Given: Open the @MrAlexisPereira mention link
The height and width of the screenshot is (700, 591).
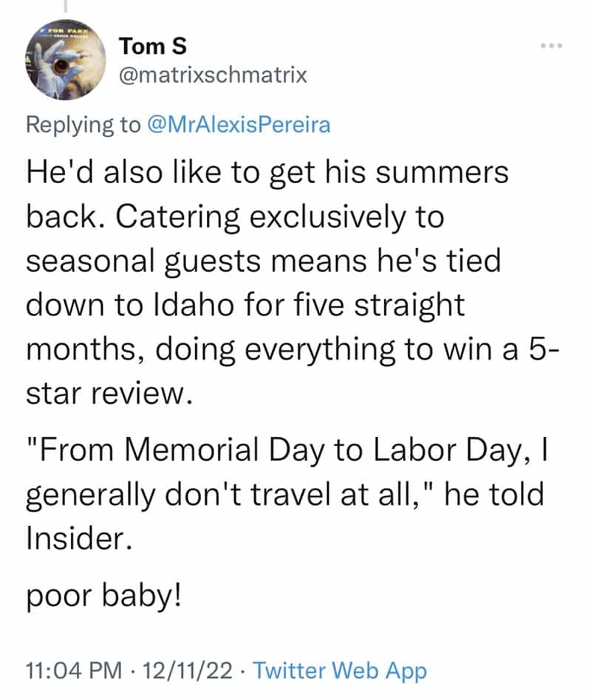Looking at the screenshot, I should tap(238, 124).
